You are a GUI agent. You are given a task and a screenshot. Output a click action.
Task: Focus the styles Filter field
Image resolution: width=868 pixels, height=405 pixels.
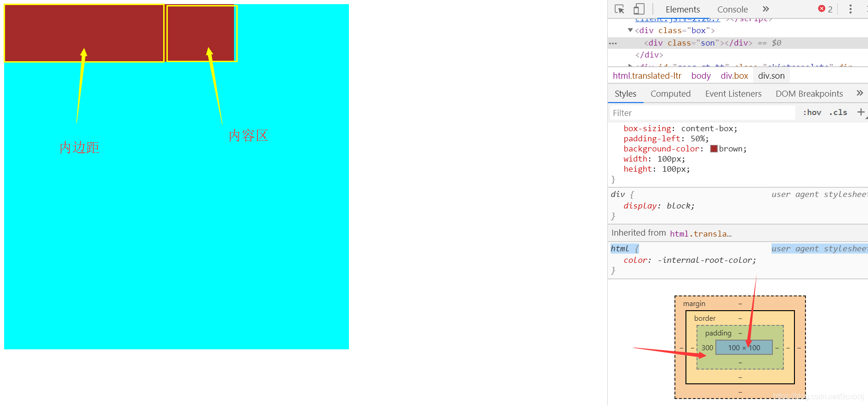pos(702,113)
